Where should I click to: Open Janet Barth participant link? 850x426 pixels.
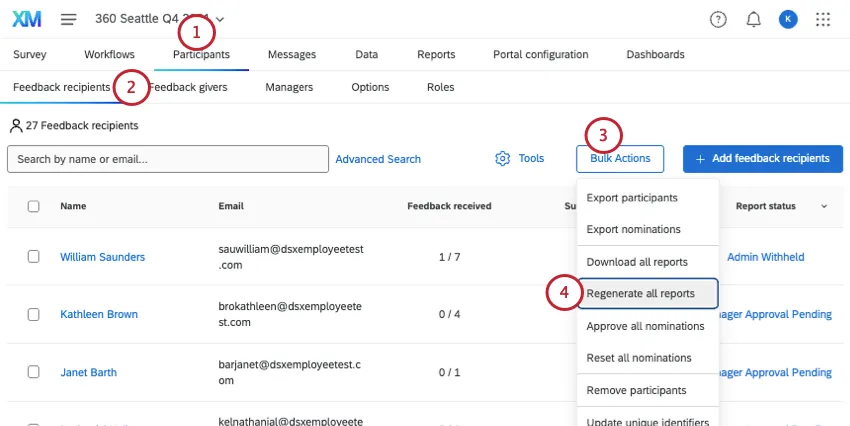88,372
